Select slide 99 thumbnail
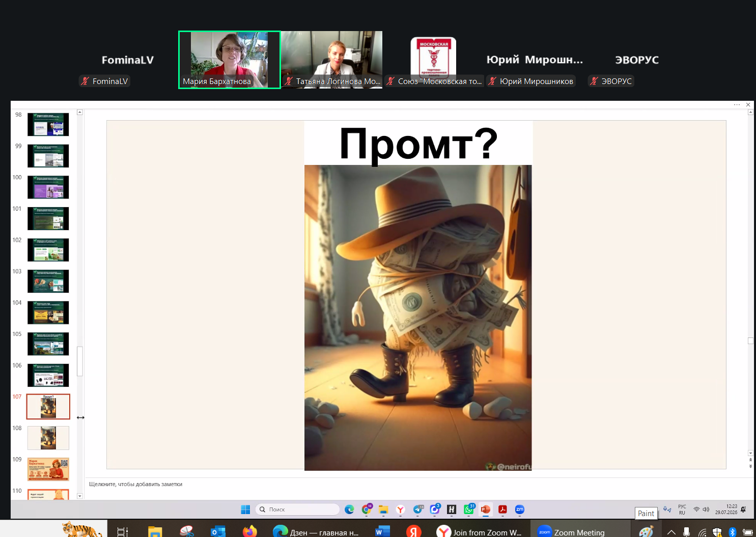 pos(48,156)
